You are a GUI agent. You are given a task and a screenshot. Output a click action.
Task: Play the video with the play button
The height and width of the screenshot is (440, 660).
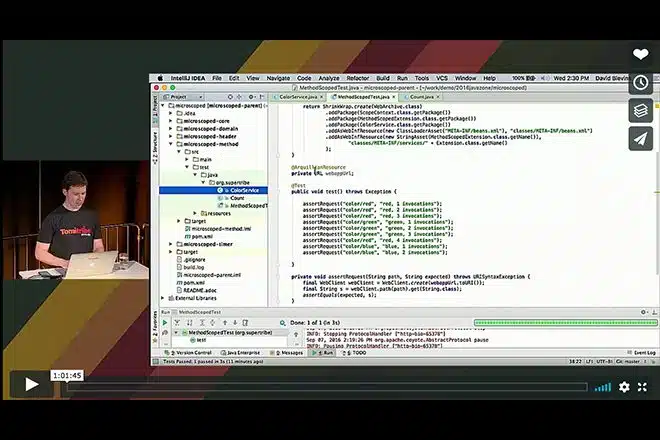point(31,384)
